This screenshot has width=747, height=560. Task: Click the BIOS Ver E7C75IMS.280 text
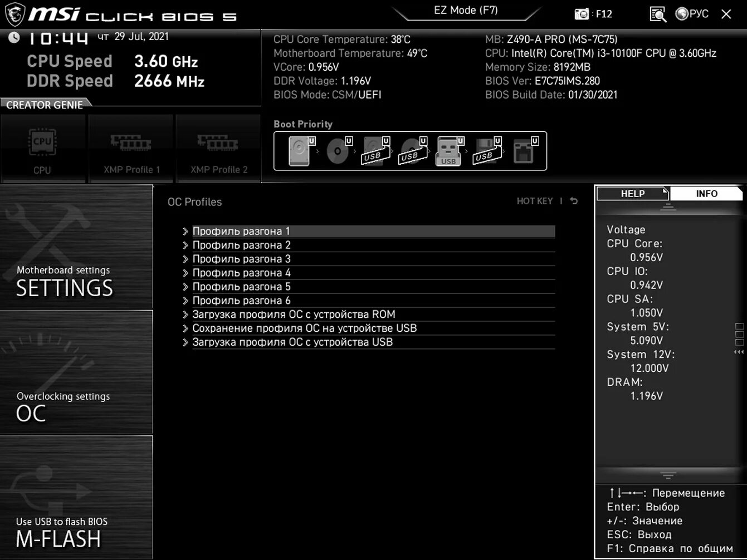[543, 81]
